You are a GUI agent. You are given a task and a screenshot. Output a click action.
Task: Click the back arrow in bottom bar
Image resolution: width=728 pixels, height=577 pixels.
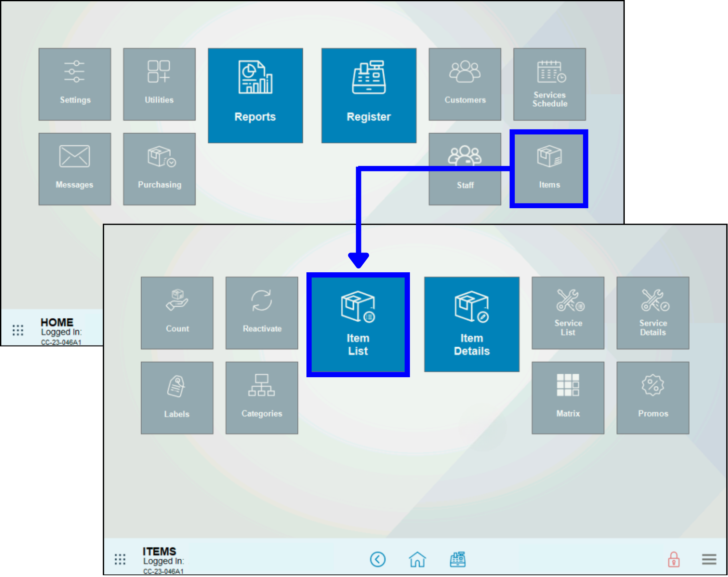[377, 559]
